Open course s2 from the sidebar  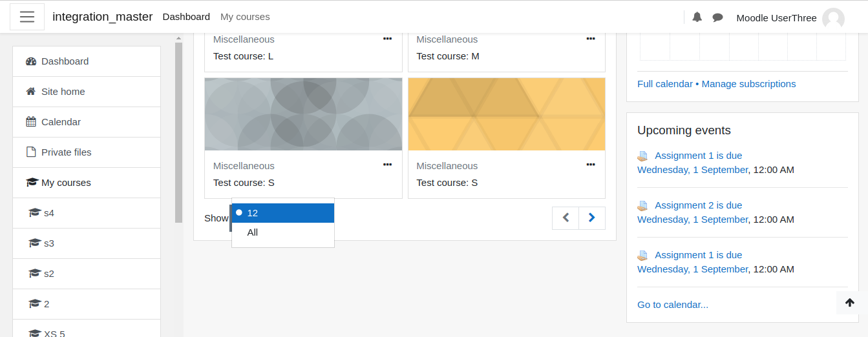[x=87, y=274]
